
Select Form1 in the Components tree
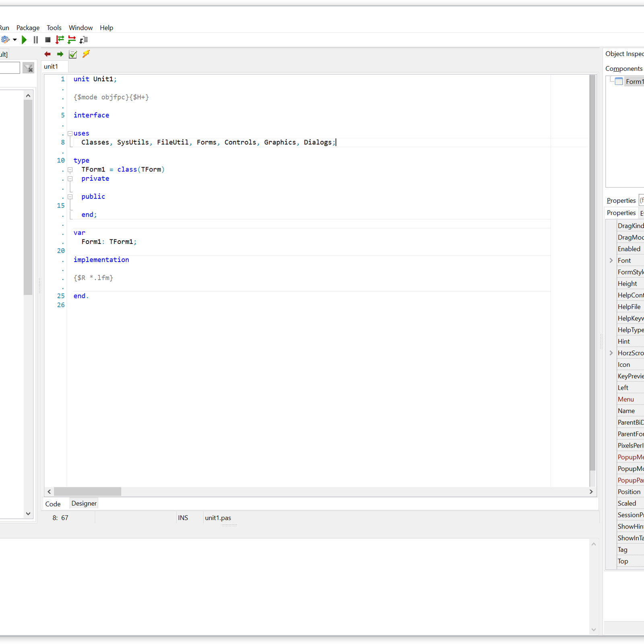tap(634, 82)
